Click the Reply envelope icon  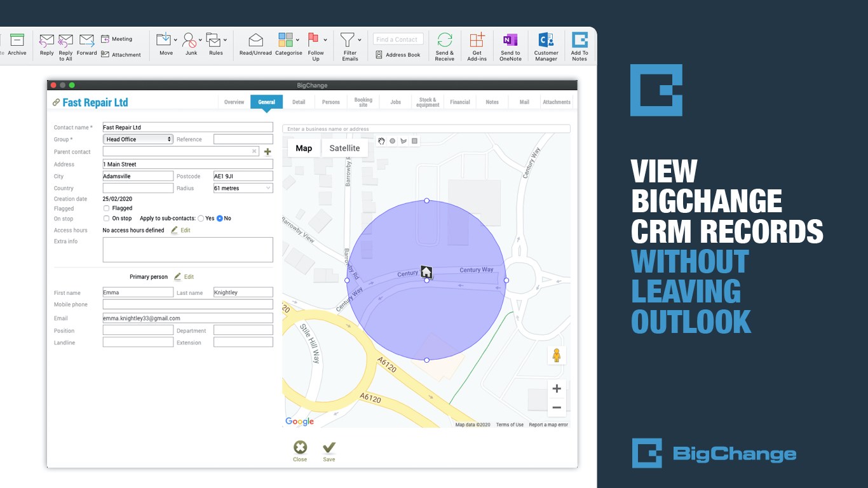(x=46, y=41)
